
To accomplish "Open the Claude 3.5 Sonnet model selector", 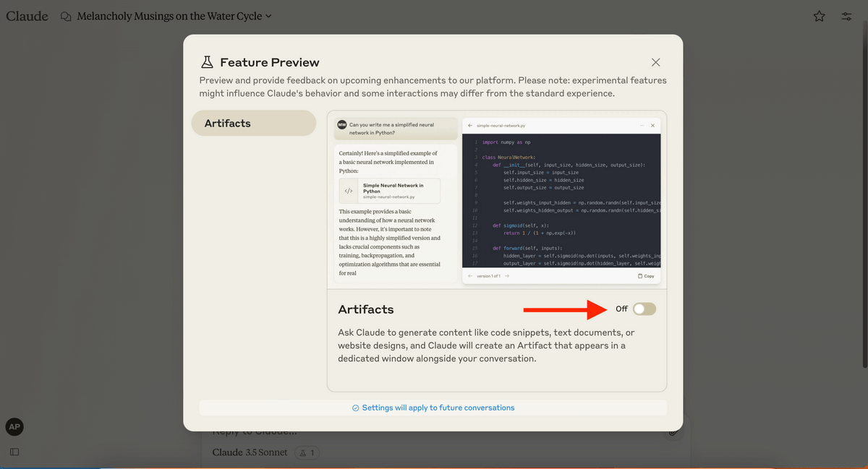I will pos(250,452).
